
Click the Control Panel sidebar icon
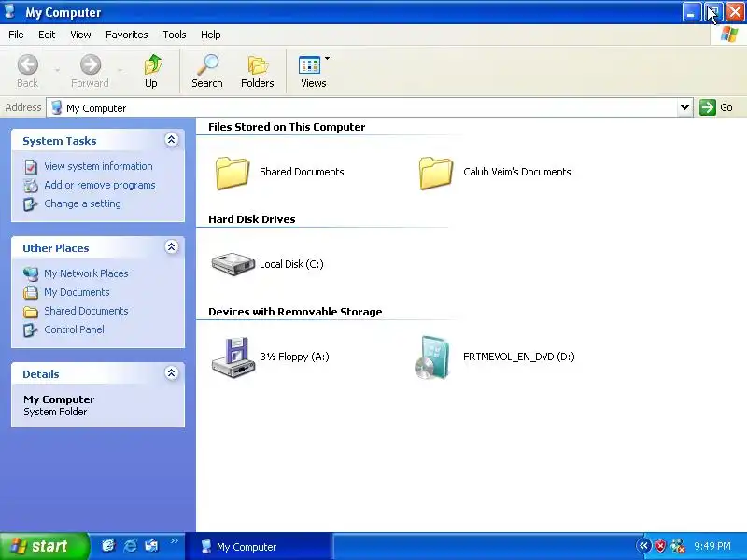[31, 329]
